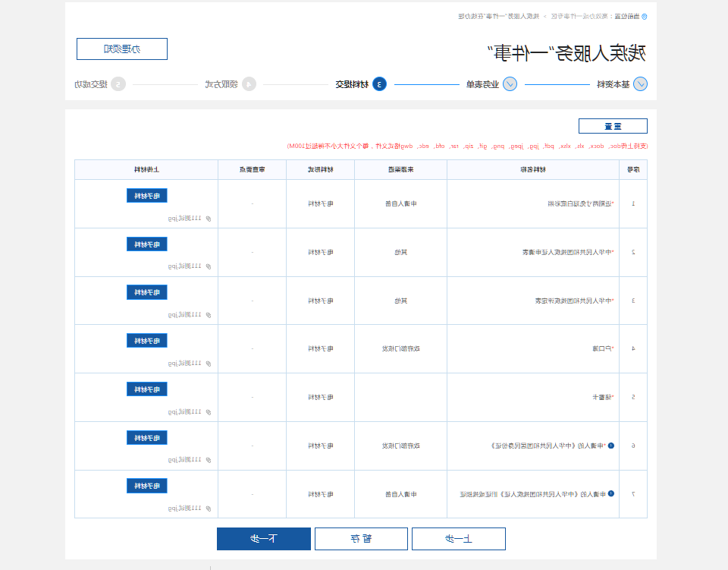Click 电子材料 upload button in 户口簿 row
The image size is (728, 570).
pos(146,341)
